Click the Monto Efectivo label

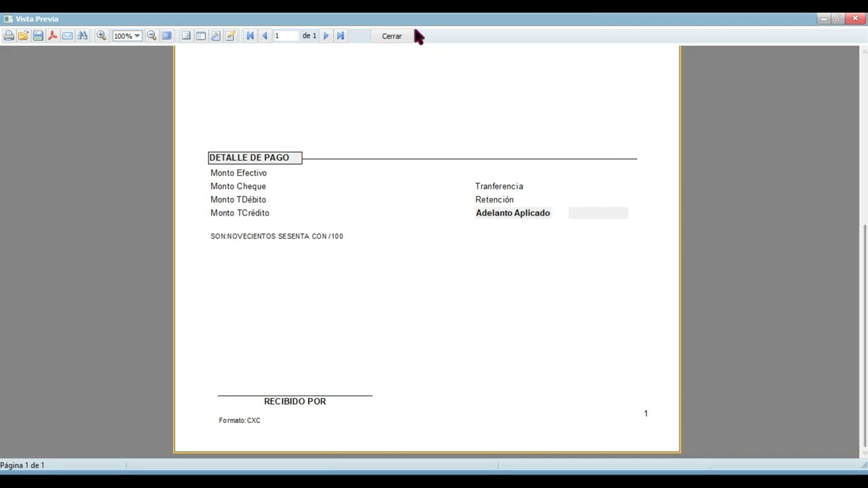(x=238, y=173)
